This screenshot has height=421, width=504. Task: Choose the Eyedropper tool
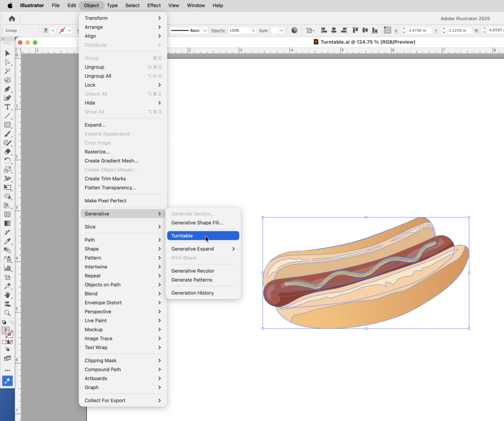coord(7,241)
